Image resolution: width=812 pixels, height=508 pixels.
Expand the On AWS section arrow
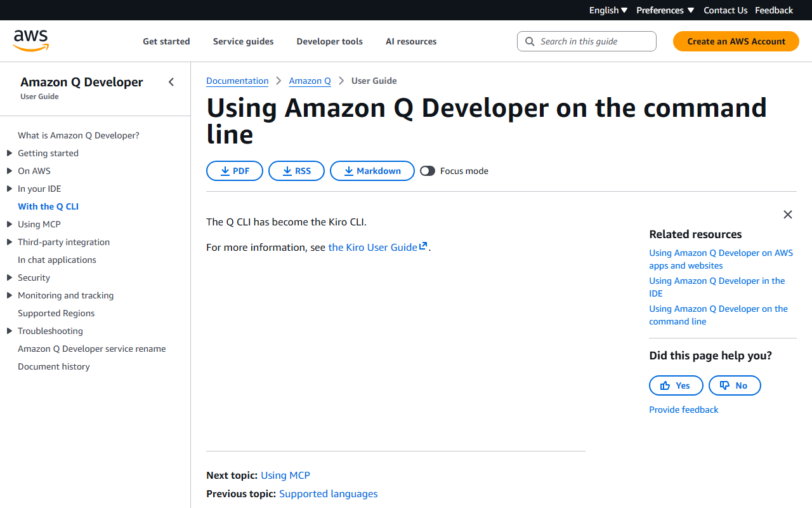[x=9, y=171]
